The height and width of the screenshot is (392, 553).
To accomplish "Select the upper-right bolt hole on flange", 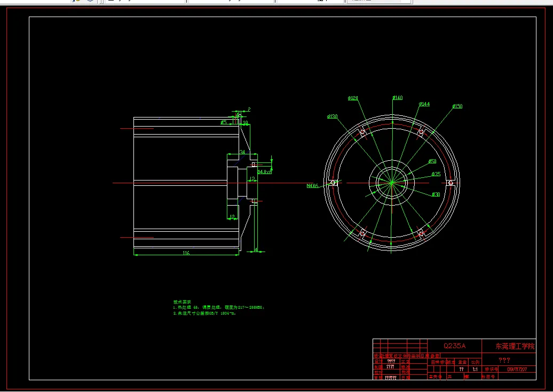I will coord(421,132).
